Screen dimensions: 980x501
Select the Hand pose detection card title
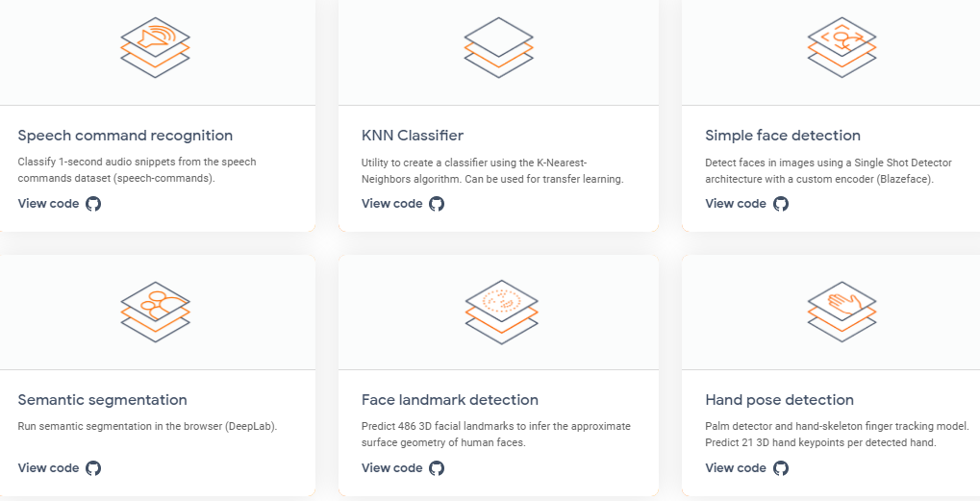click(x=779, y=400)
